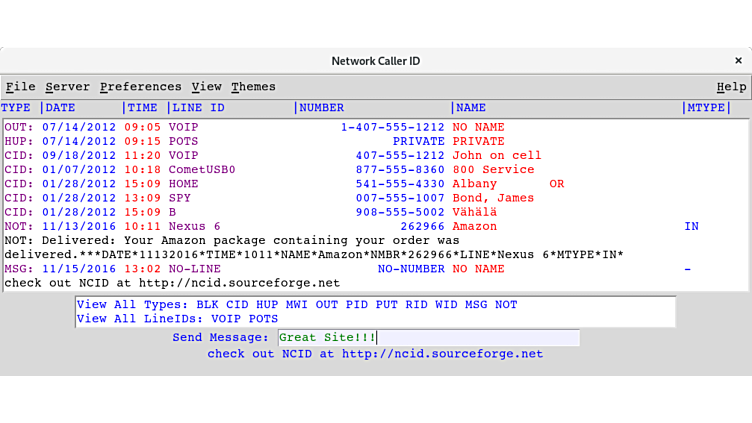This screenshot has height=423, width=752.
Task: Open the Preferences menu
Action: pyautogui.click(x=140, y=87)
